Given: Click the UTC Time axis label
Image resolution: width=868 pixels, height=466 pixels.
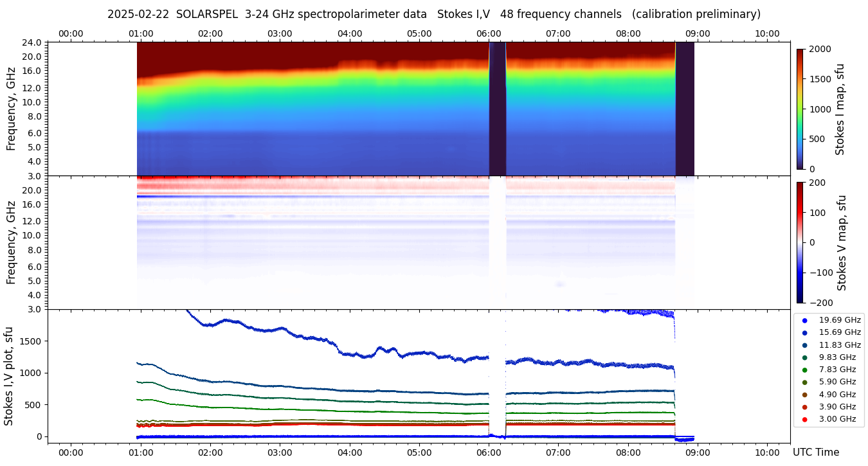Looking at the screenshot, I should [x=815, y=453].
